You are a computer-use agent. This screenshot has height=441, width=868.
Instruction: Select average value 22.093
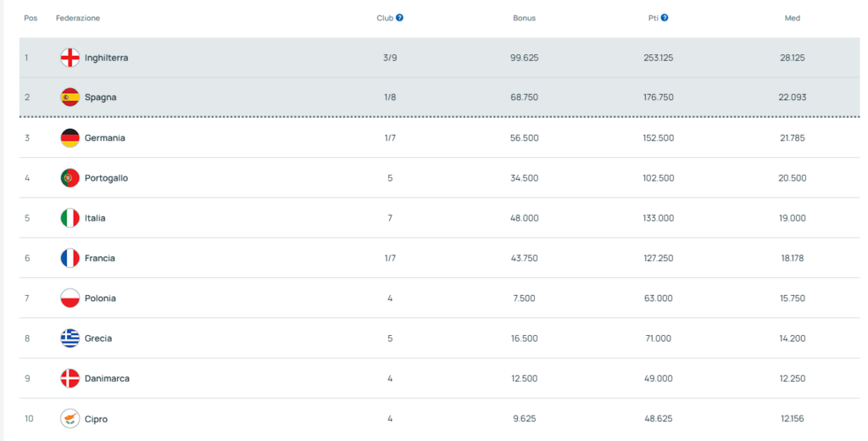(793, 98)
